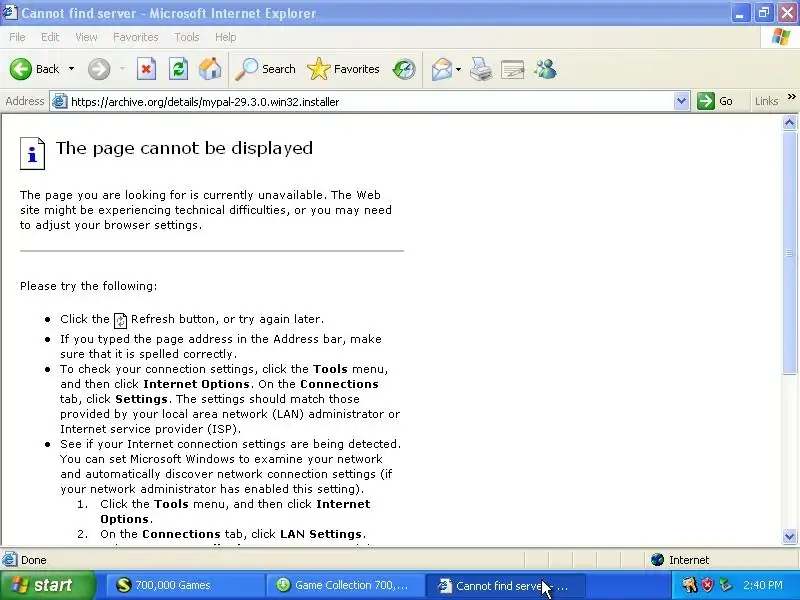
Task: Launch Messenger from the toolbar icon
Action: pyautogui.click(x=545, y=69)
